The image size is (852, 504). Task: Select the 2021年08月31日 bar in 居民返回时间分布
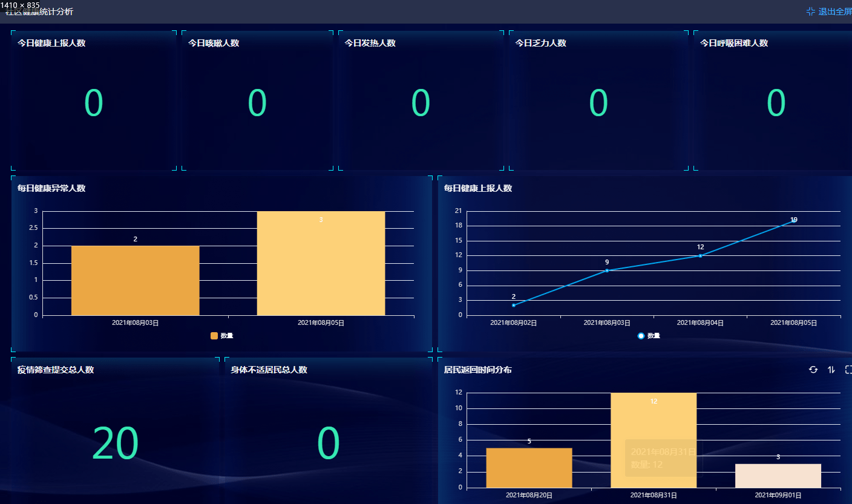point(654,440)
